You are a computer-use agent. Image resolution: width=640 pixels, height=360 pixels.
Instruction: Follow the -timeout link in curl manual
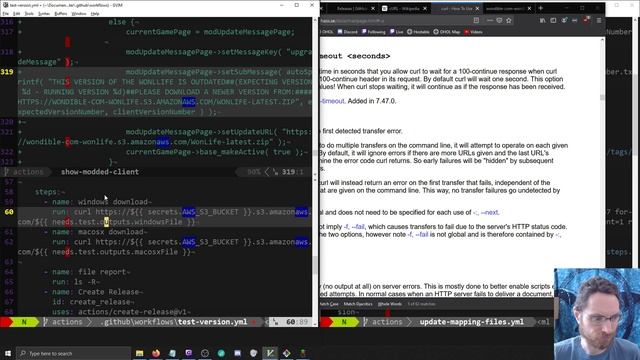[333, 101]
